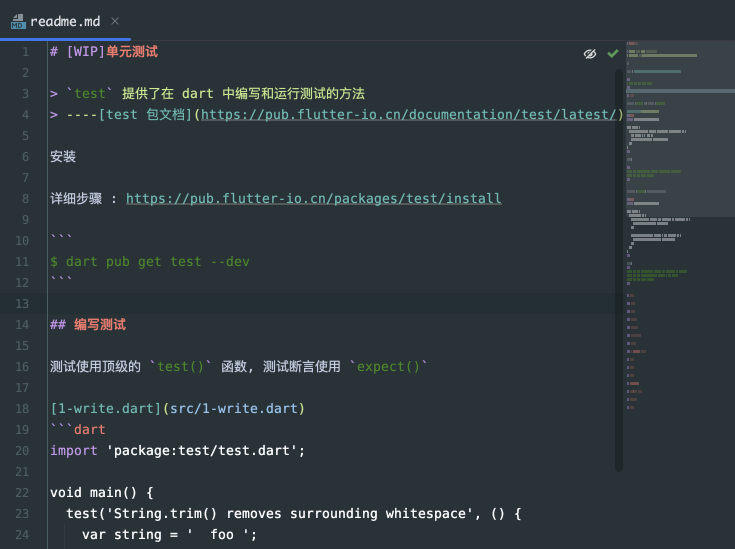Viewport: 735px width, 549px height.
Task: Close the readme.md tab
Action: pos(115,21)
